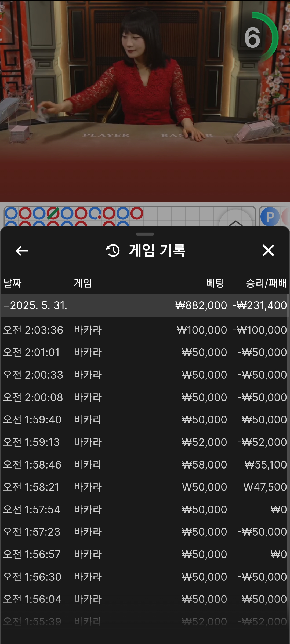Tap the green slashed tie marker on scoreboard
This screenshot has width=290, height=644.
[x=53, y=214]
